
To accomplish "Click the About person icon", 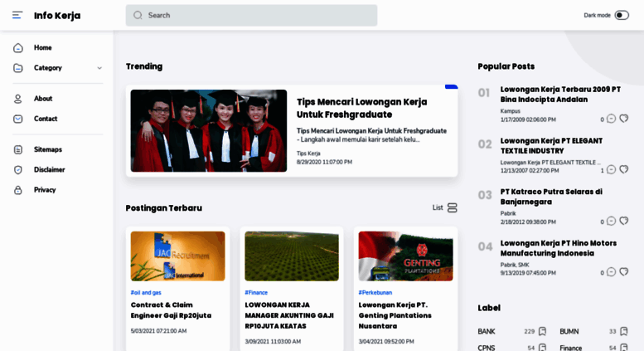I will (18, 99).
